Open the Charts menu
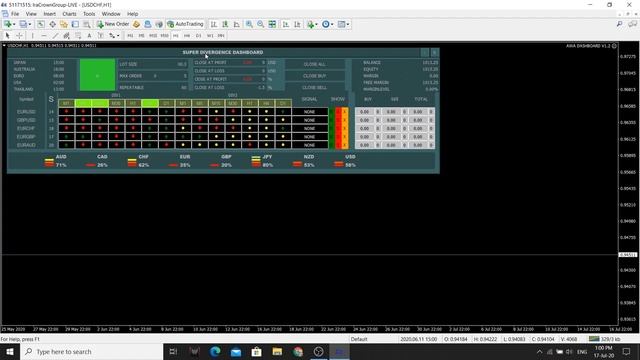The image size is (640, 360). click(69, 14)
